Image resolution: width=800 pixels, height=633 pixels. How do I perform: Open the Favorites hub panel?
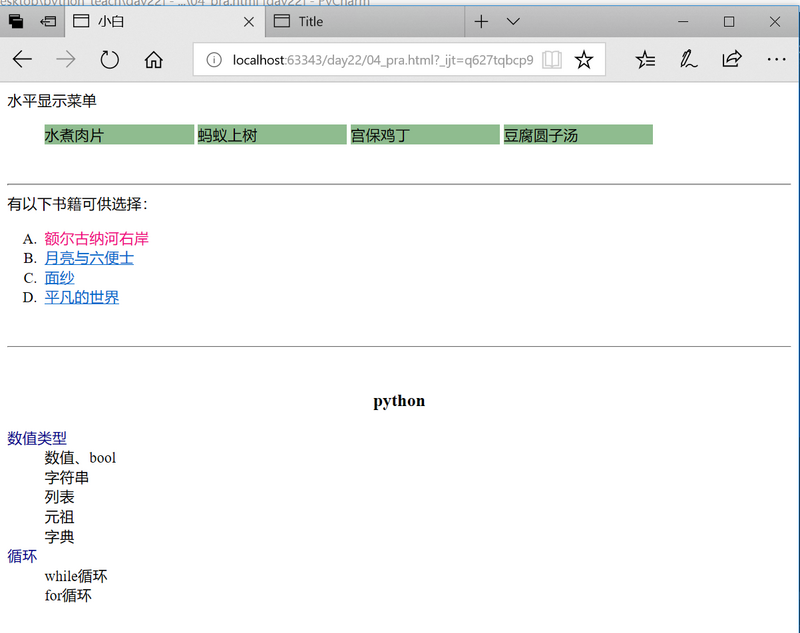(644, 60)
